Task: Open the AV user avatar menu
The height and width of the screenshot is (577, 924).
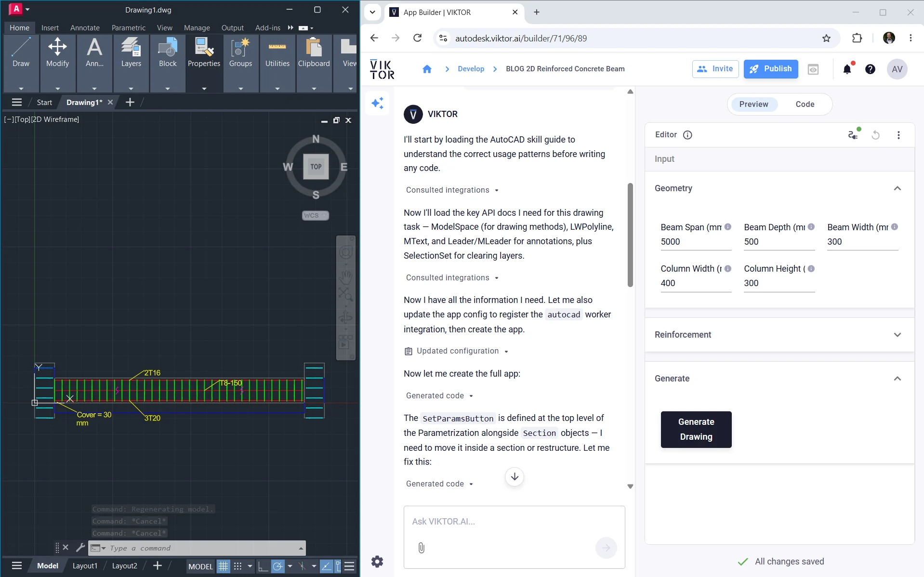Action: click(897, 69)
